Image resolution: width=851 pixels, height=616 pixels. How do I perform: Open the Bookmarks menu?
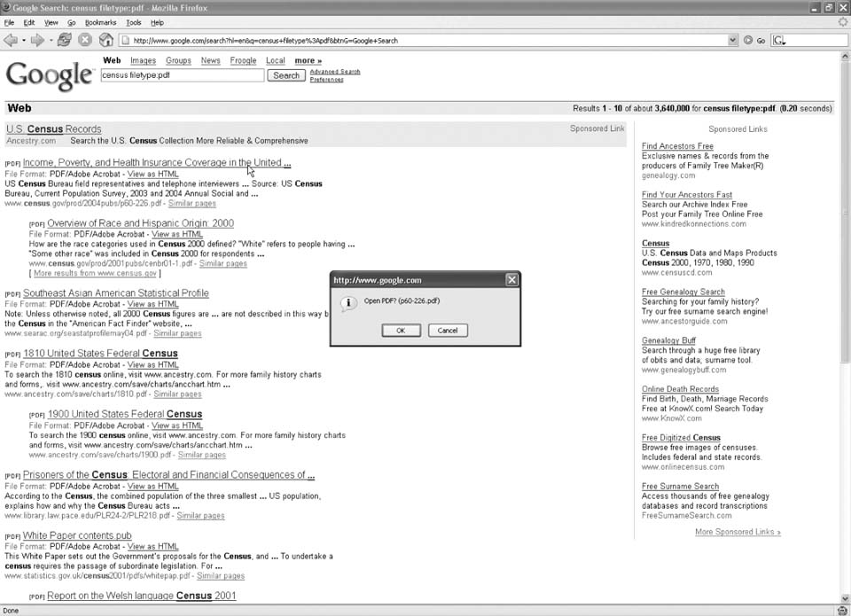click(100, 22)
